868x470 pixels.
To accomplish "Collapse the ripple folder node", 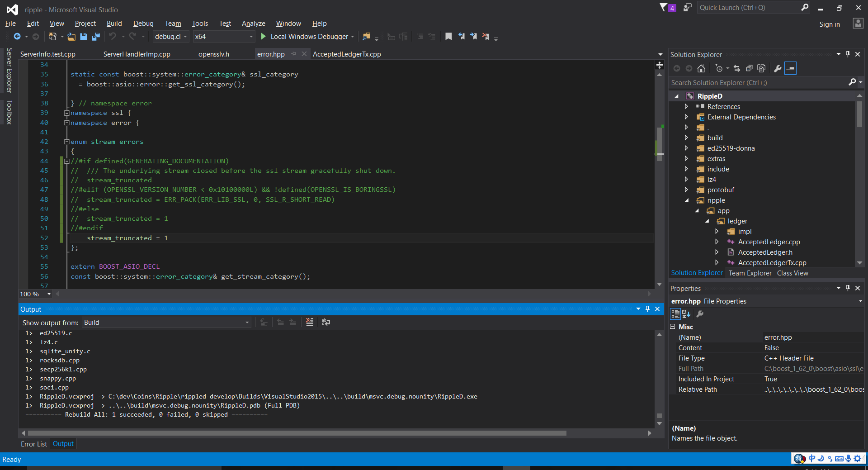I will [687, 200].
